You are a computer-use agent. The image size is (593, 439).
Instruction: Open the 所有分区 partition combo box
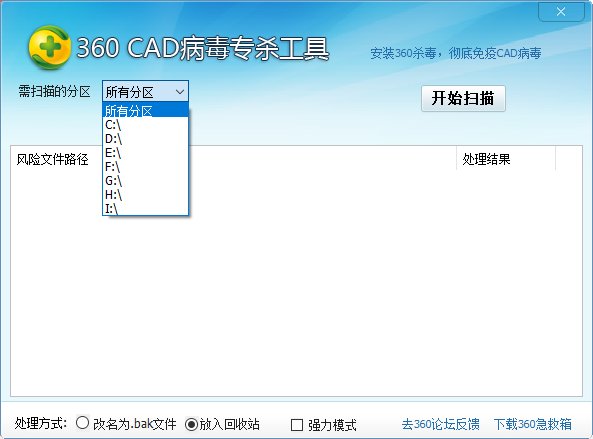145,91
